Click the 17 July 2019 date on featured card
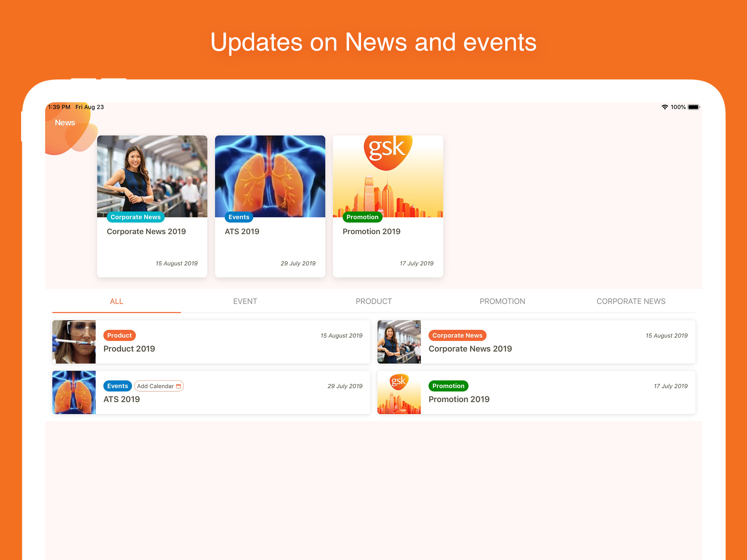The width and height of the screenshot is (747, 560). [x=417, y=263]
